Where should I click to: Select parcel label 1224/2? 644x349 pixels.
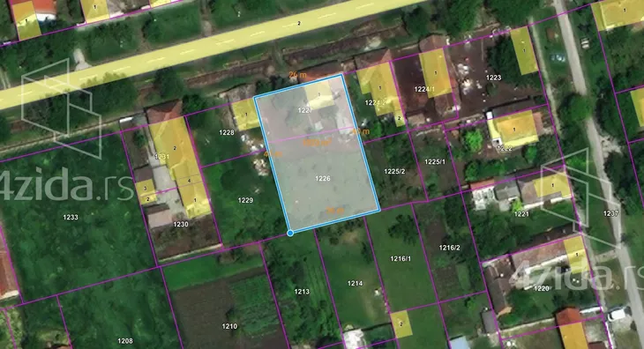(376, 102)
